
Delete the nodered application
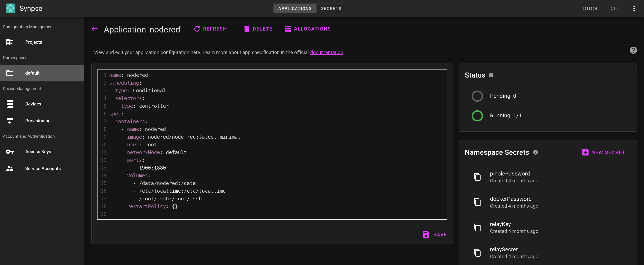pyautogui.click(x=258, y=29)
